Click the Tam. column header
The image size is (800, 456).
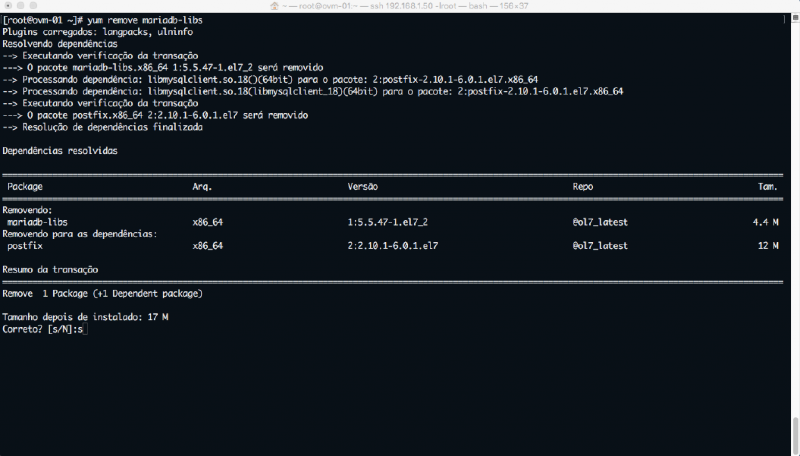coord(768,187)
